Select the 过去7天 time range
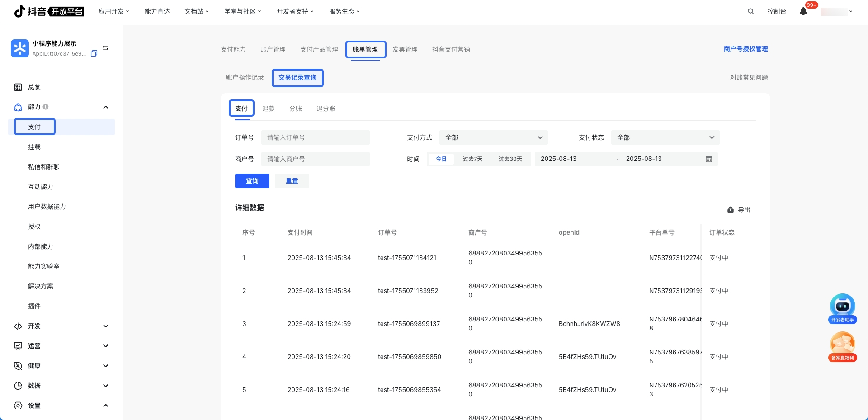 pos(472,159)
